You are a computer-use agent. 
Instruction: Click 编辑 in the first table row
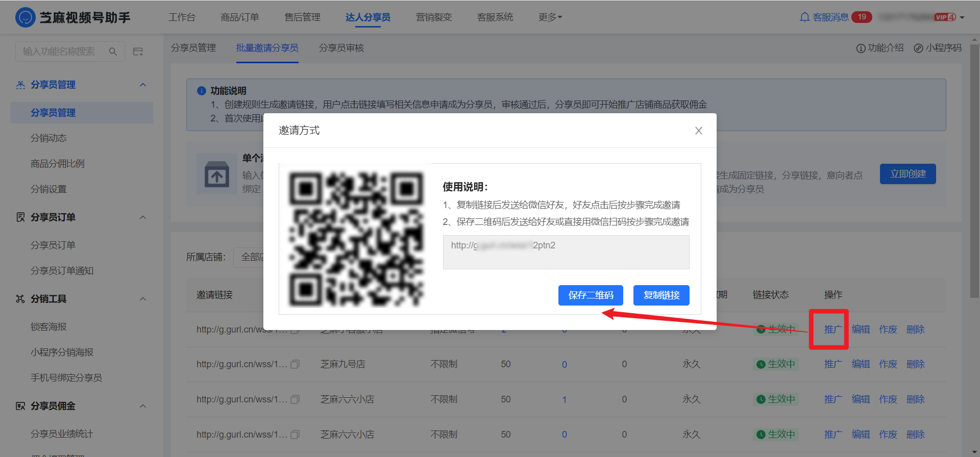(x=861, y=329)
